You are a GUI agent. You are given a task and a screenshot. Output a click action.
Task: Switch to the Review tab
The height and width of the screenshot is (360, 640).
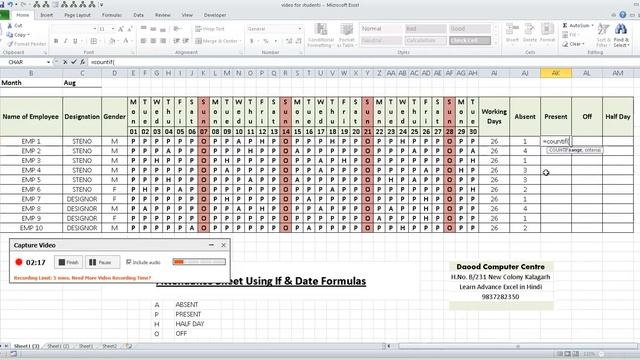click(x=162, y=15)
